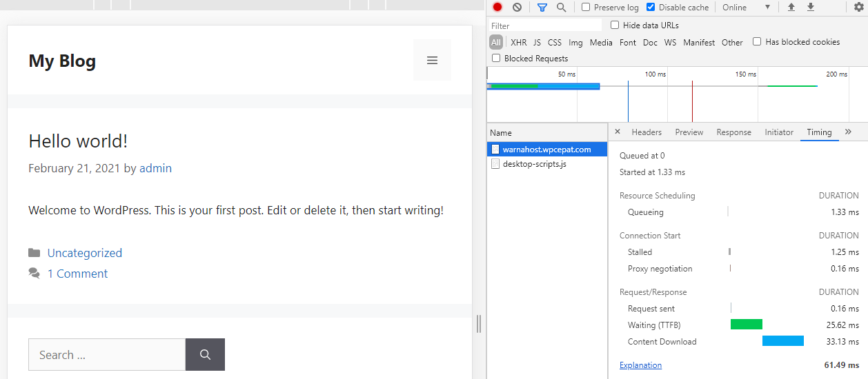Click the red record network log button
The image size is (868, 379).
(497, 8)
